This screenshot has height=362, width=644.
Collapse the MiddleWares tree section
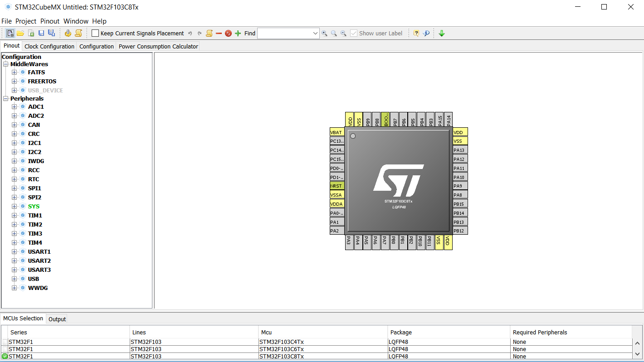point(6,64)
